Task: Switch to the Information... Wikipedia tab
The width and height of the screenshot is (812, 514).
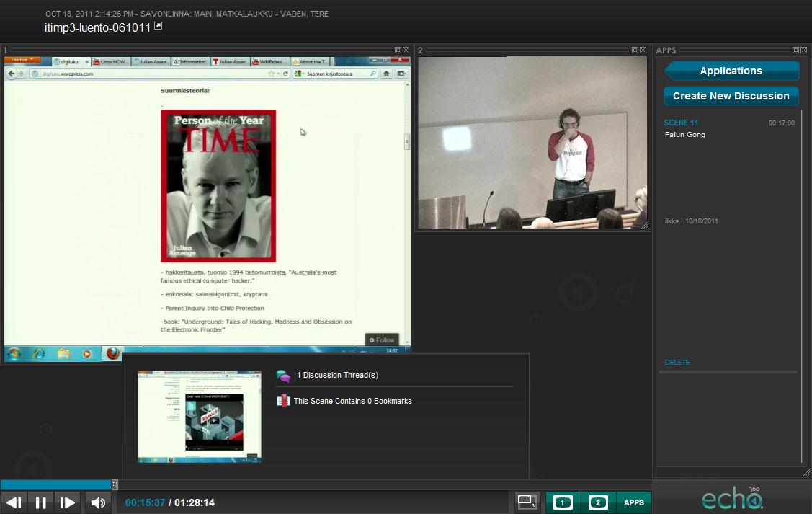Action: coord(190,62)
